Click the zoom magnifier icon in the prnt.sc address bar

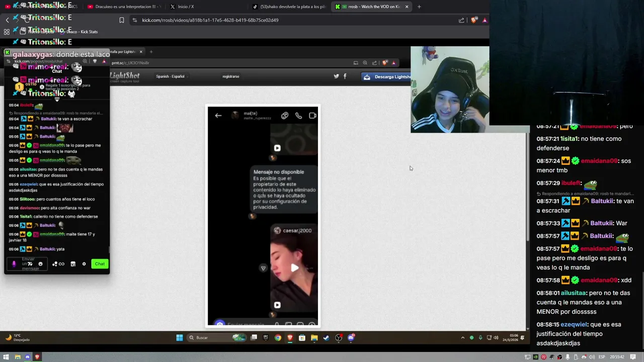pyautogui.click(x=365, y=63)
